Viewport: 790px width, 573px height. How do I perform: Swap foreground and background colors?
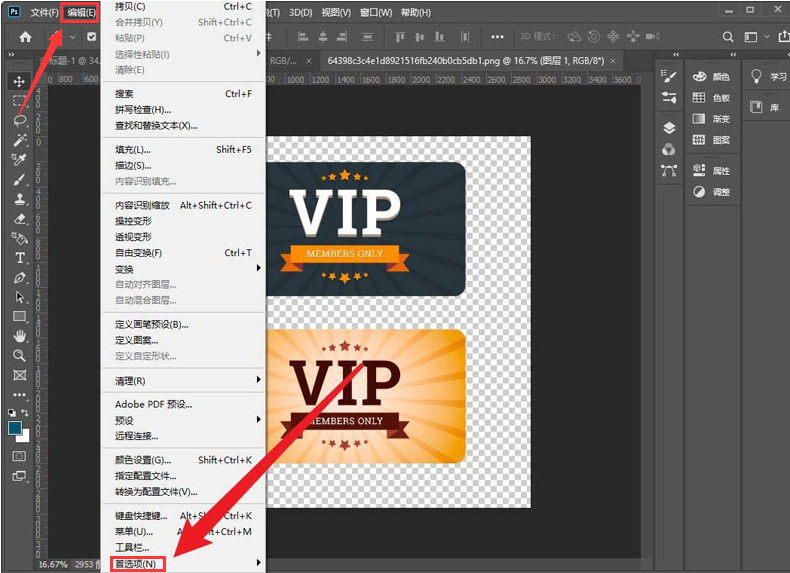coord(27,413)
